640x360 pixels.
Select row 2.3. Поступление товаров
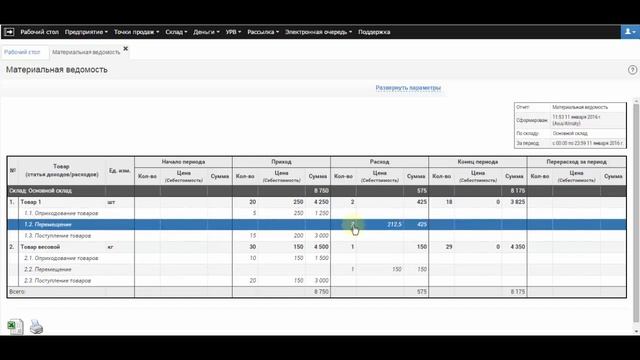tap(317, 280)
